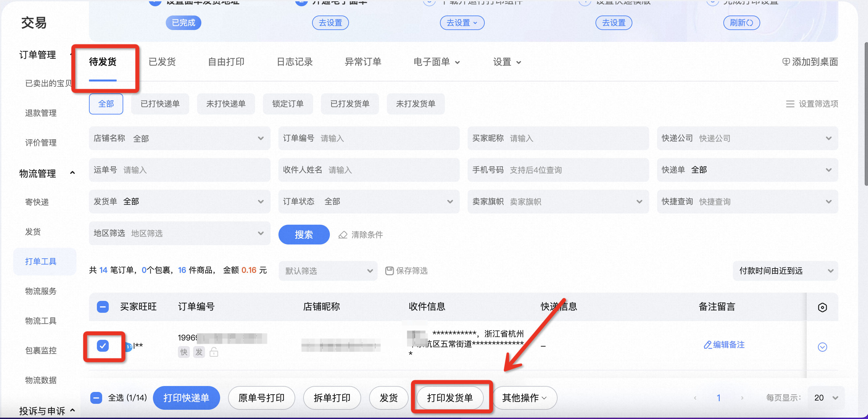Click the page scrollbar on the right edge
The height and width of the screenshot is (419, 868).
[x=866, y=114]
